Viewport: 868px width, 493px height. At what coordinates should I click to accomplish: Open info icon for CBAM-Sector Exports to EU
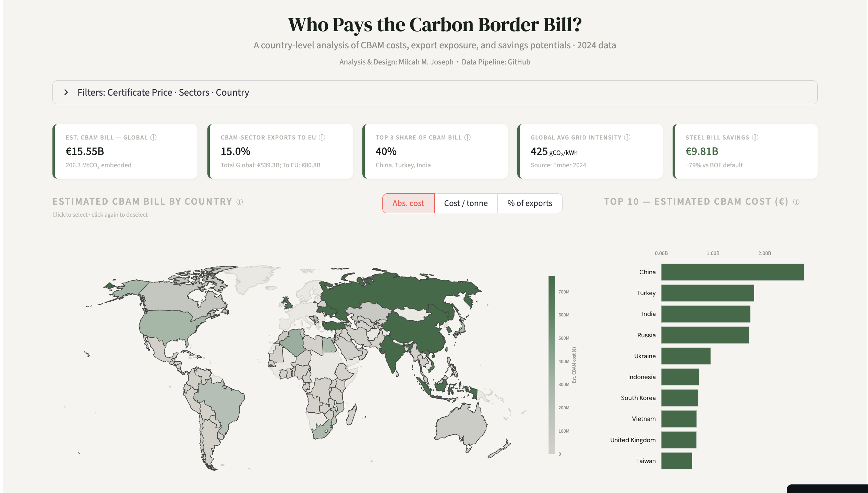322,137
